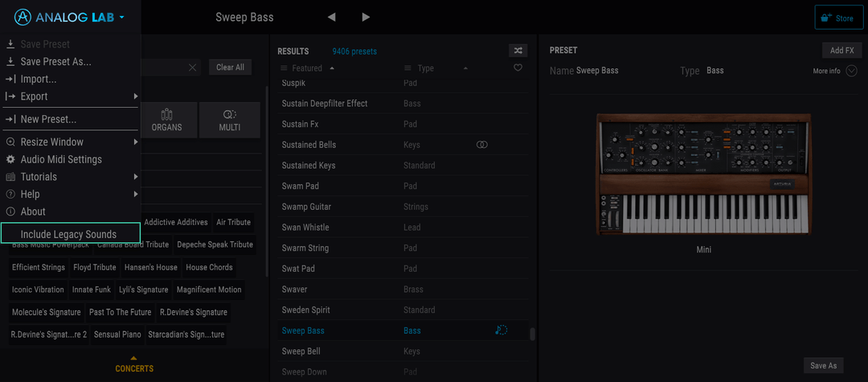Image resolution: width=868 pixels, height=382 pixels.
Task: Select House Chords tag
Action: tap(209, 267)
